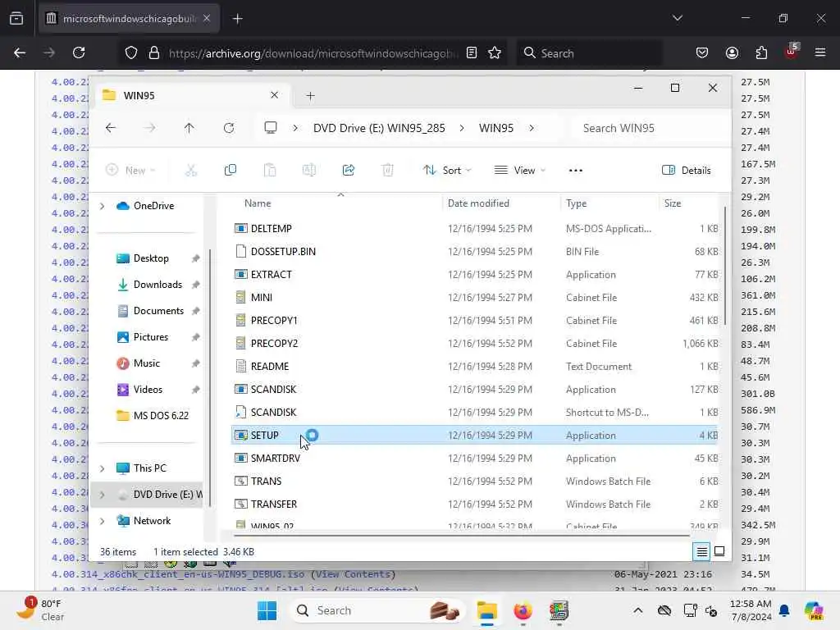Expand DVD Drive (E:) tree node
The image size is (840, 630).
[x=103, y=495]
